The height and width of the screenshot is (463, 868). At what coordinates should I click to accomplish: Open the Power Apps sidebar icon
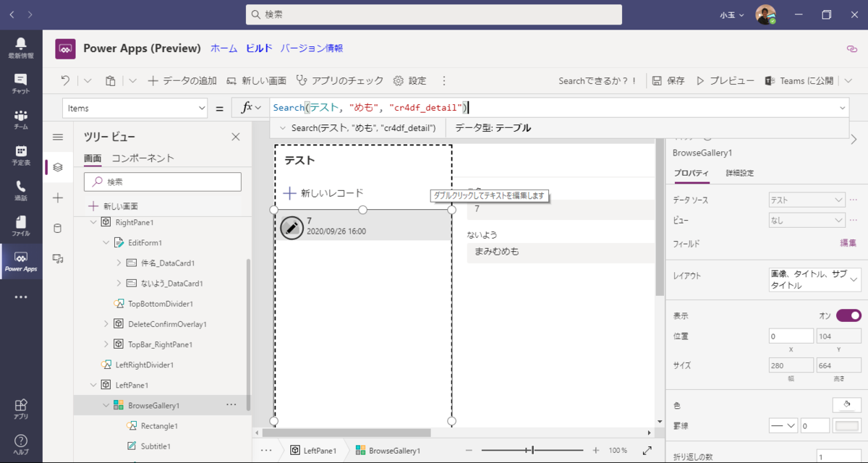pyautogui.click(x=20, y=261)
